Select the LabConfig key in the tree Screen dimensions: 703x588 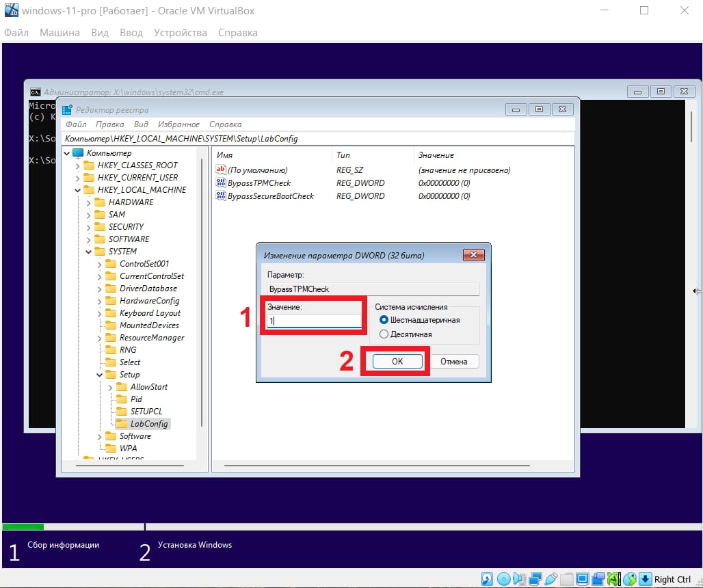click(x=149, y=423)
